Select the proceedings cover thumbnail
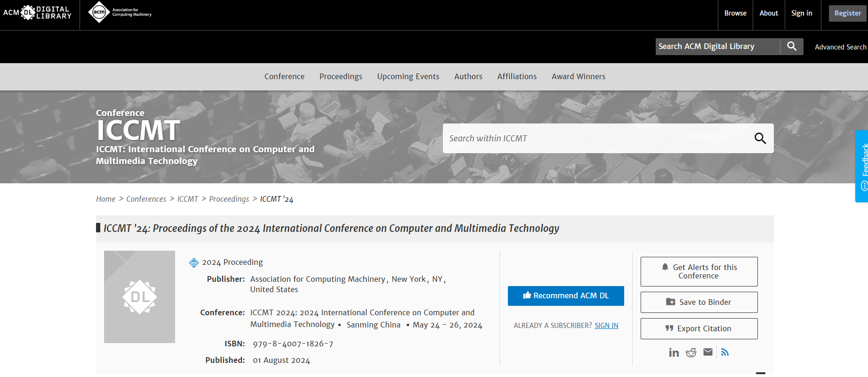868x377 pixels. coord(139,297)
